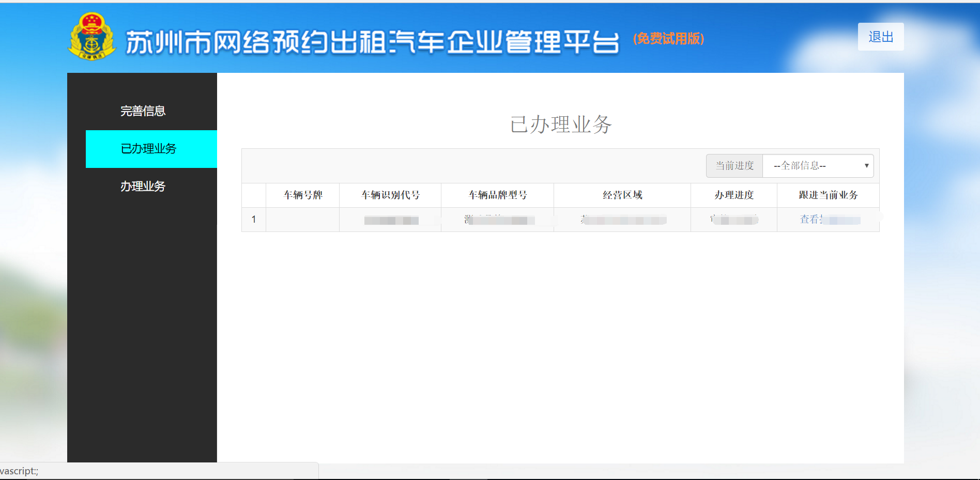Expand the --全部信息-- progress dropdown

coord(818,166)
